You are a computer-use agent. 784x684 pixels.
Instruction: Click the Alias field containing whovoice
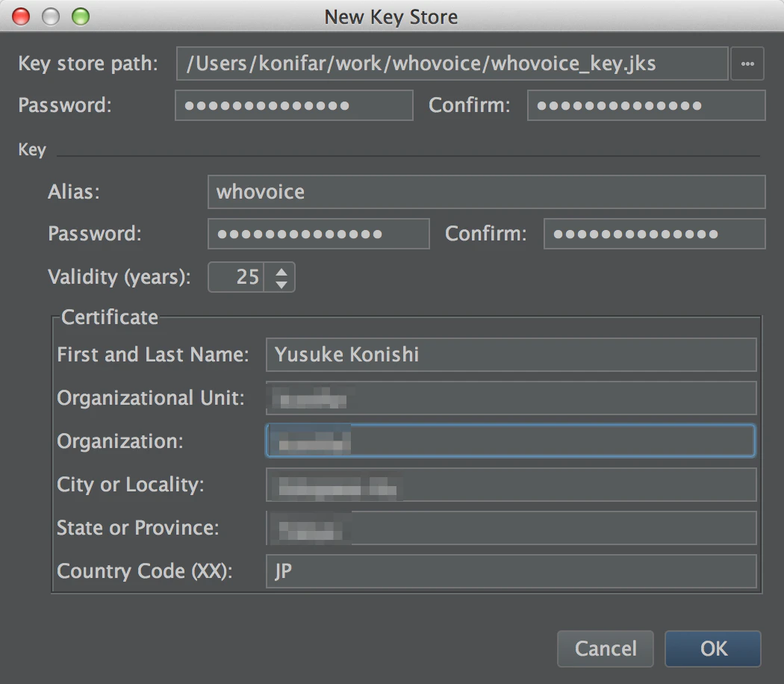coord(487,192)
